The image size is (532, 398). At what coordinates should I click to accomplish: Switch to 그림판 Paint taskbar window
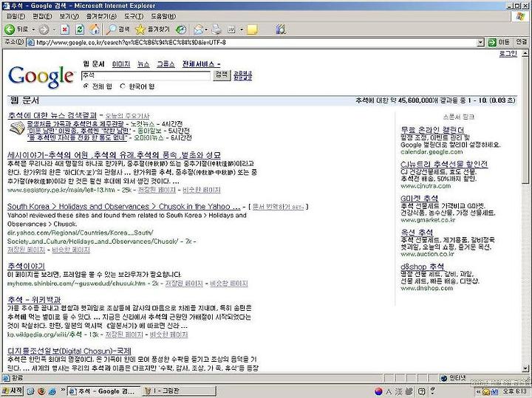[x=179, y=391]
